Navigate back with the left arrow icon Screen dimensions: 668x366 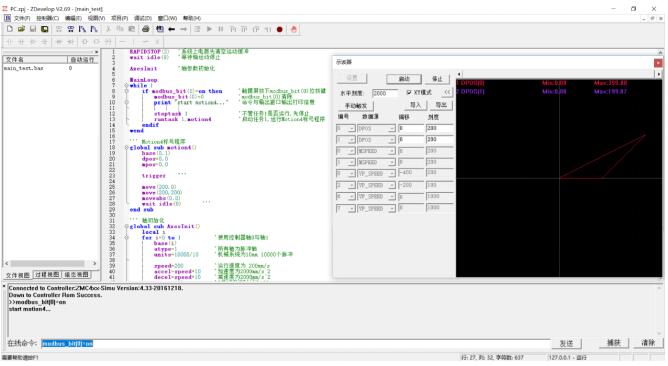[x=172, y=29]
